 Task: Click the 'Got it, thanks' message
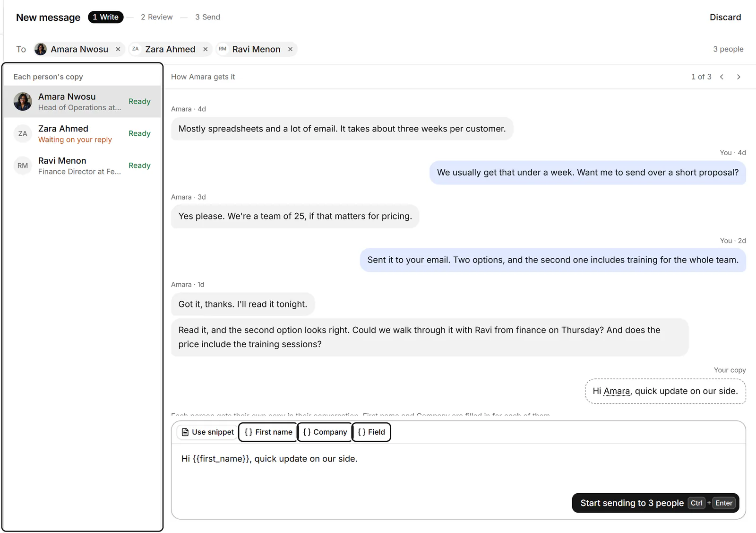pyautogui.click(x=243, y=304)
